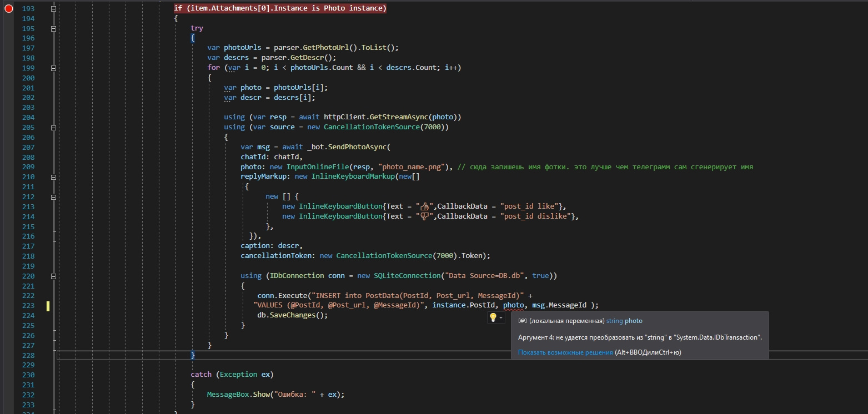Image resolution: width=868 pixels, height=414 pixels.
Task: Click the yellow change marker beside line 223
Action: tap(48, 305)
